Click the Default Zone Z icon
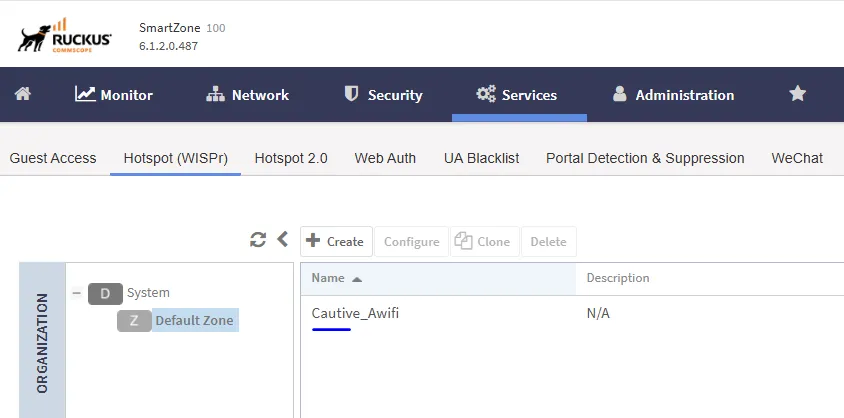Viewport: 844px width, 418px height. pos(134,321)
